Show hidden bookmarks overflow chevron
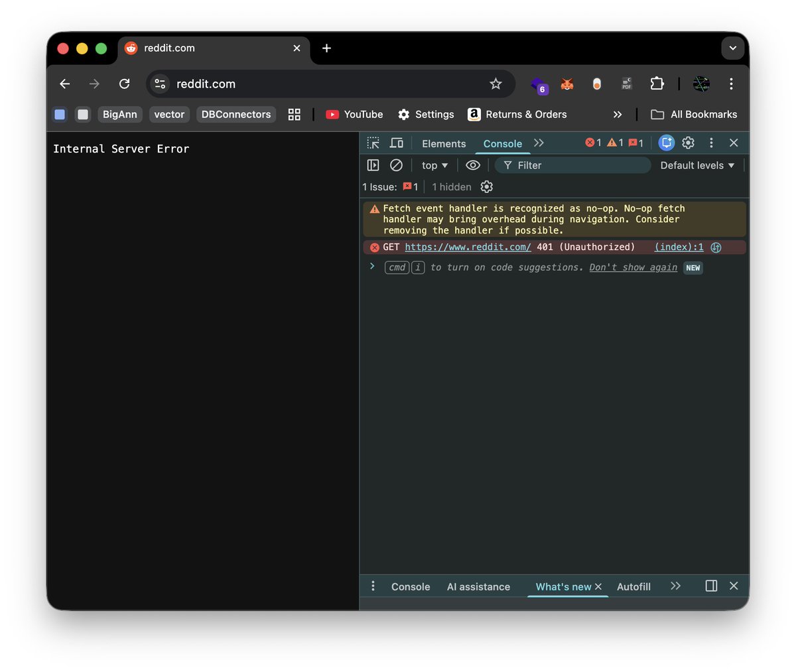This screenshot has width=796, height=672. (618, 114)
